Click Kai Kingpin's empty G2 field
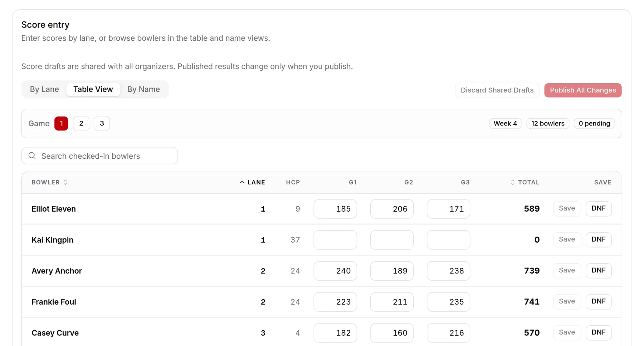 coord(392,240)
